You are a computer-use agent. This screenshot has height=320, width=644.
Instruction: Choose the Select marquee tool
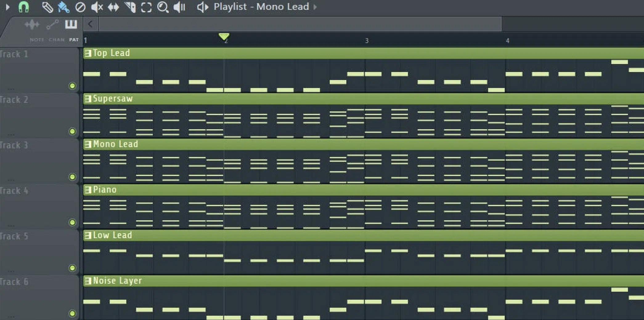(x=146, y=7)
